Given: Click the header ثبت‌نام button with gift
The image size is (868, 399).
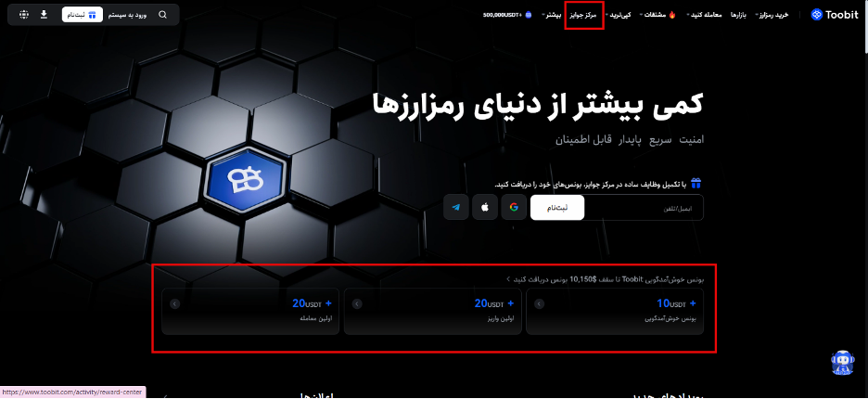Looking at the screenshot, I should (x=82, y=15).
